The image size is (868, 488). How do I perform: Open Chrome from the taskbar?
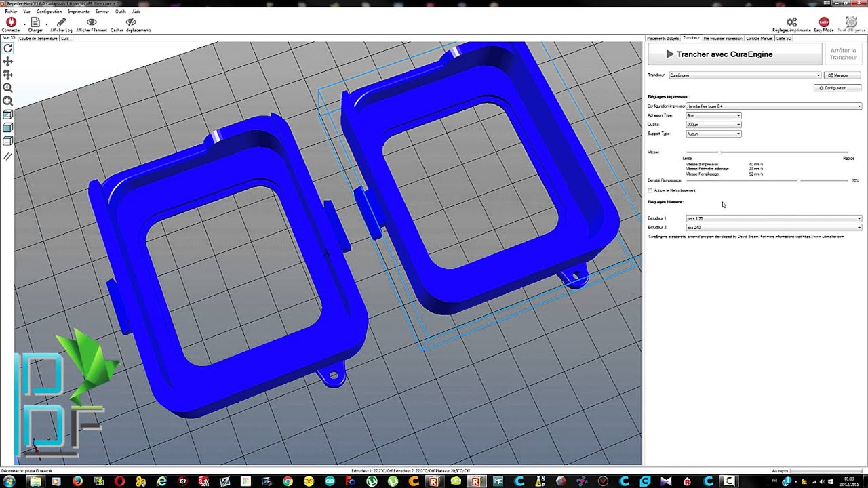click(288, 481)
